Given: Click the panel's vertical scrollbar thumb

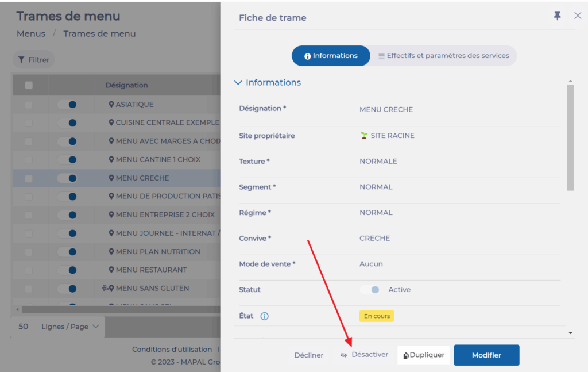Looking at the screenshot, I should tap(570, 137).
